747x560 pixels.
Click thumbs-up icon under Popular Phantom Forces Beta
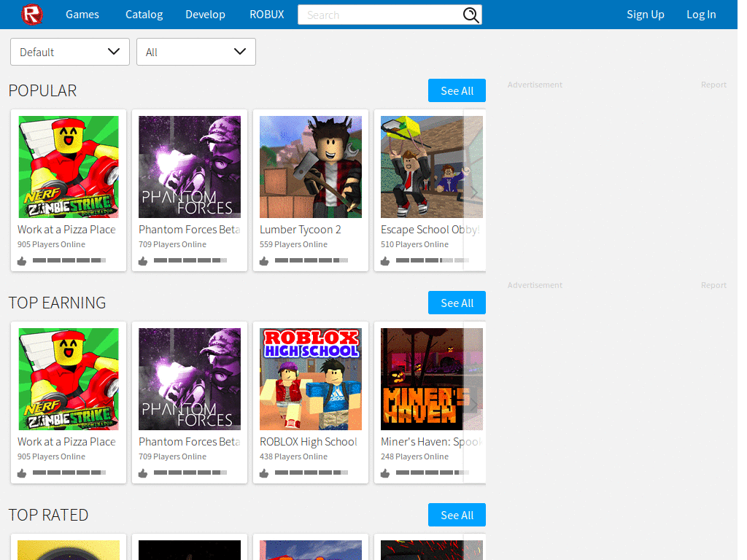[143, 261]
